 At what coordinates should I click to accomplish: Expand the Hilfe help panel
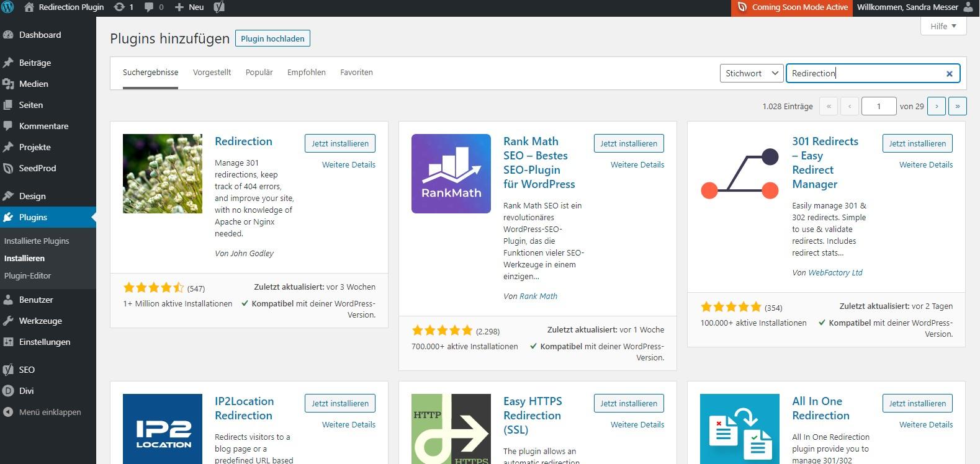pos(943,26)
